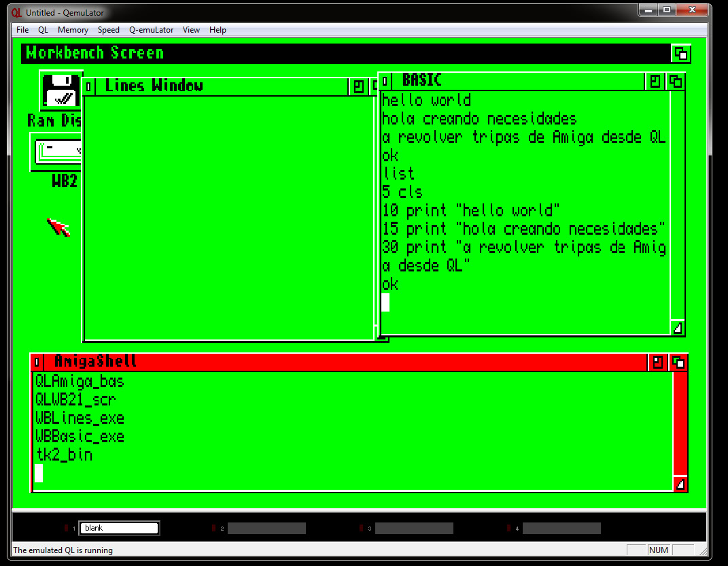This screenshot has width=728, height=566.
Task: Click the Lines Window title bar
Action: tap(222, 86)
